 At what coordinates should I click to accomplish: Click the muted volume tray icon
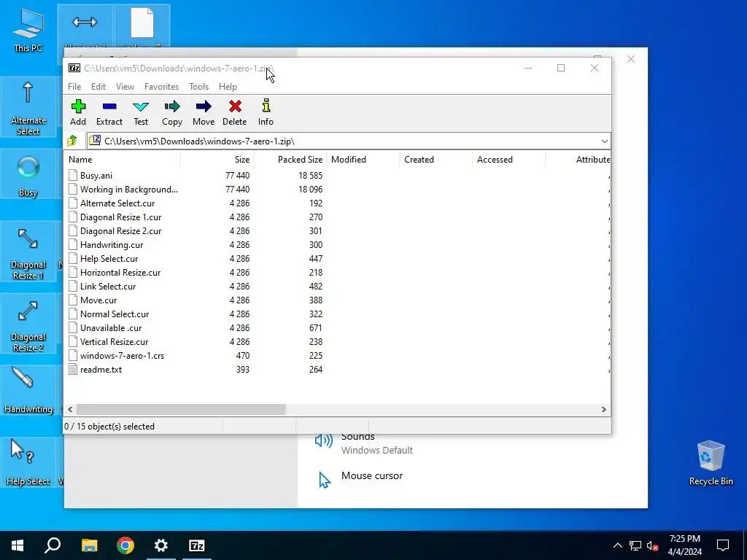653,545
